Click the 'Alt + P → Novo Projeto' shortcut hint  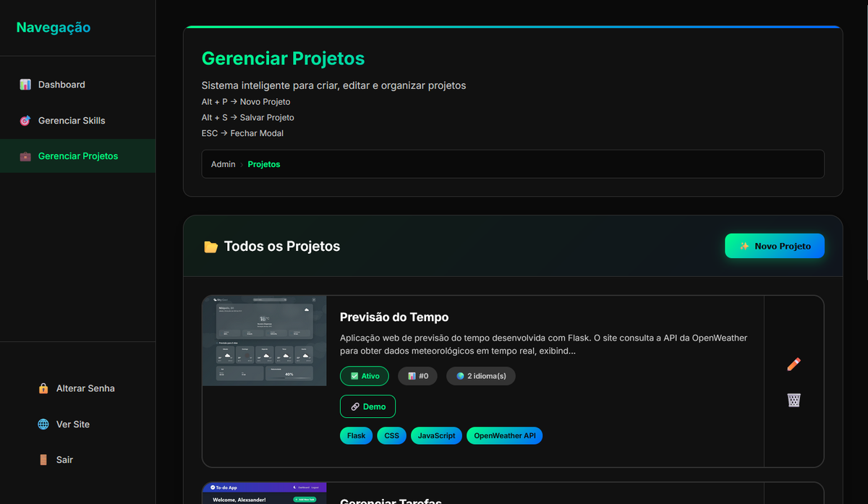[x=246, y=102]
